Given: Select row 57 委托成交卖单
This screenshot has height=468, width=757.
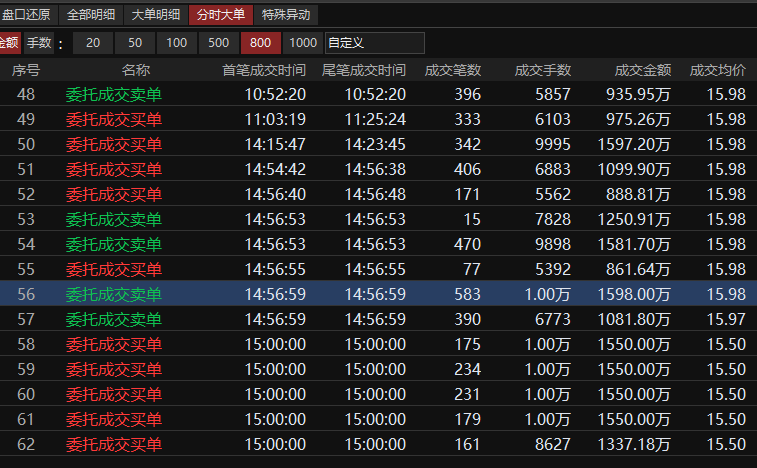Looking at the screenshot, I should tap(378, 320).
